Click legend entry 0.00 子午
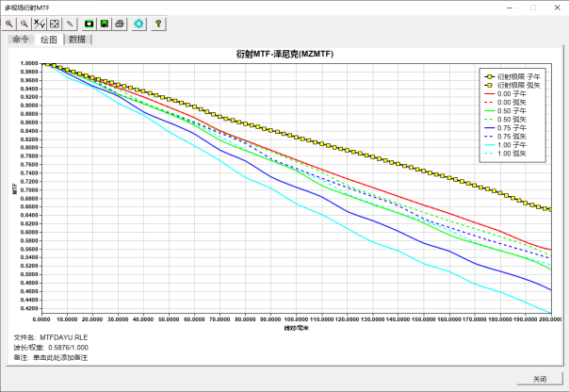Screen dimensions: 569x392 pos(506,93)
